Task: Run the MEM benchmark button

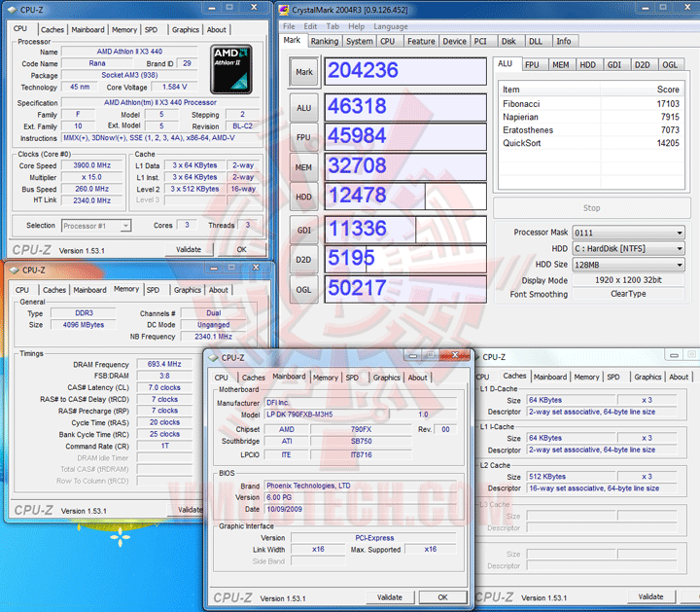Action: 304,167
